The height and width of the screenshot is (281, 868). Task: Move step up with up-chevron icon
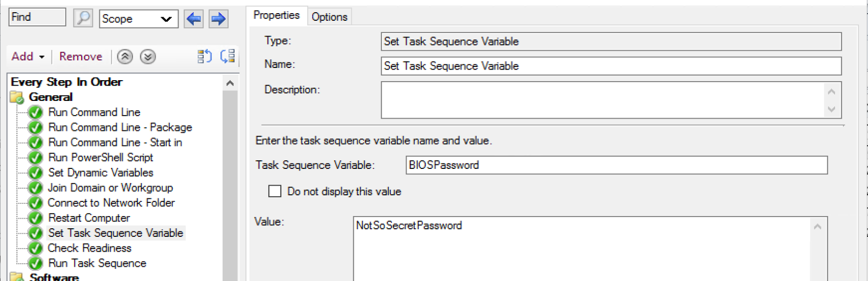tap(125, 57)
